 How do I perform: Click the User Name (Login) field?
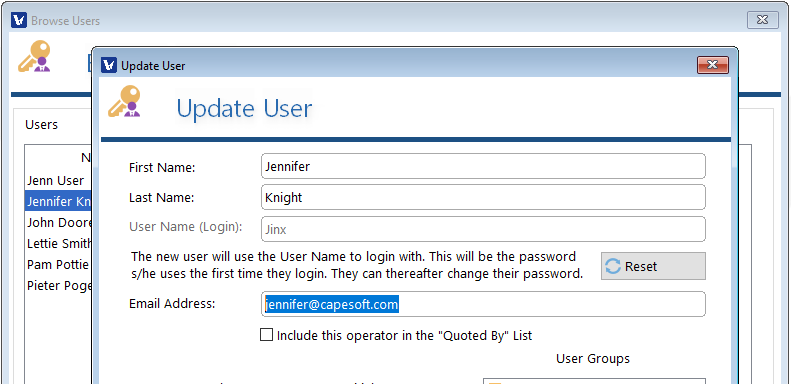[x=483, y=229]
